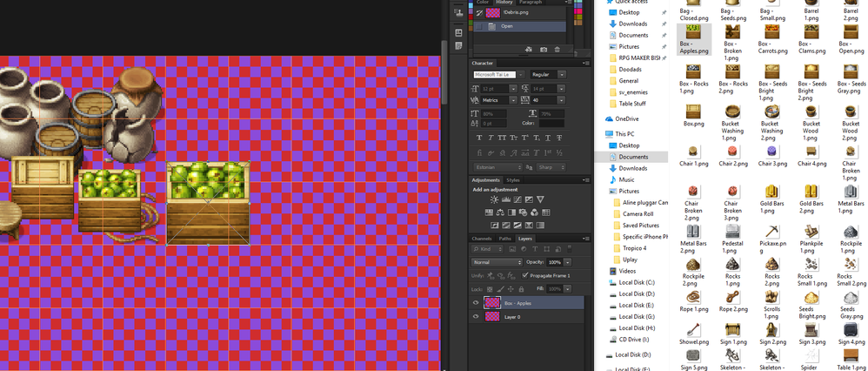This screenshot has height=371, width=868.
Task: Add a Brightness/Contrast adjustment
Action: [494, 199]
